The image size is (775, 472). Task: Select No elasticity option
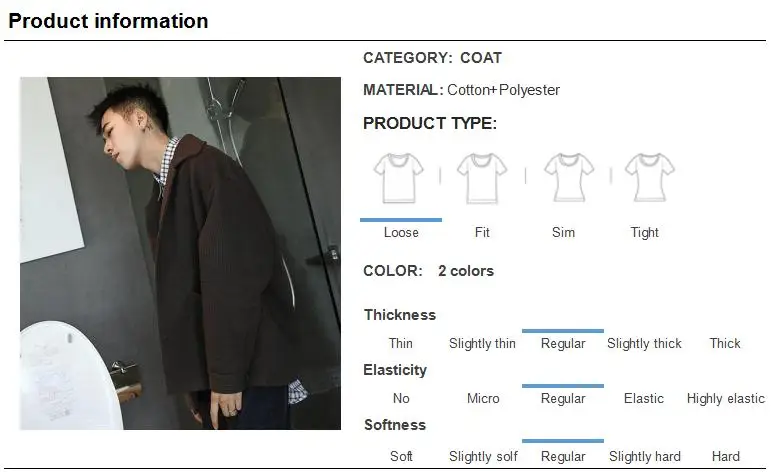click(401, 398)
